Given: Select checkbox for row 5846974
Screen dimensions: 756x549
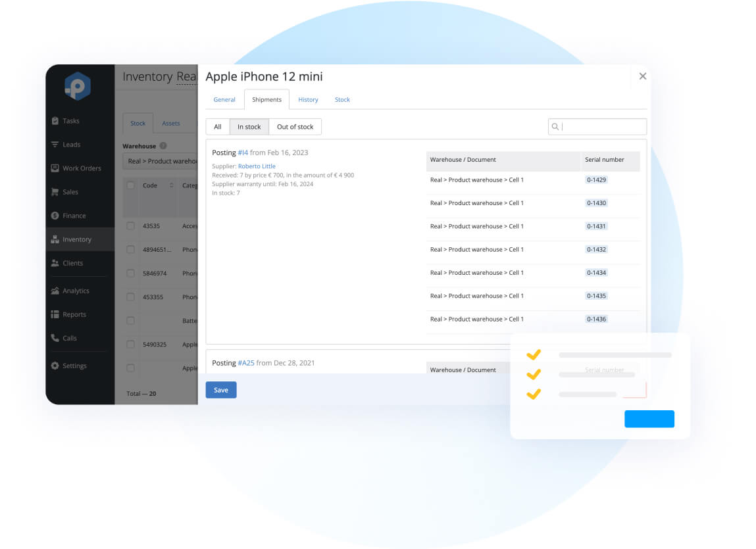Looking at the screenshot, I should [x=130, y=274].
